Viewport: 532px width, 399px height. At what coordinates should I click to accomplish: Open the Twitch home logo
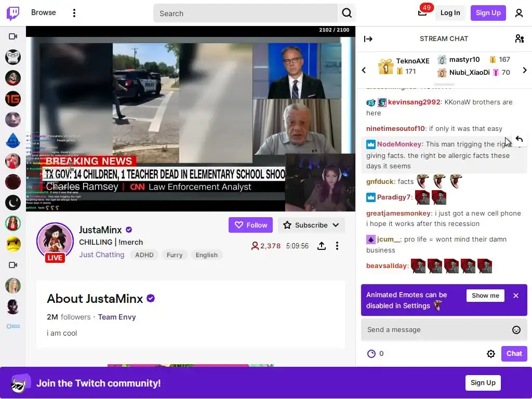point(13,13)
